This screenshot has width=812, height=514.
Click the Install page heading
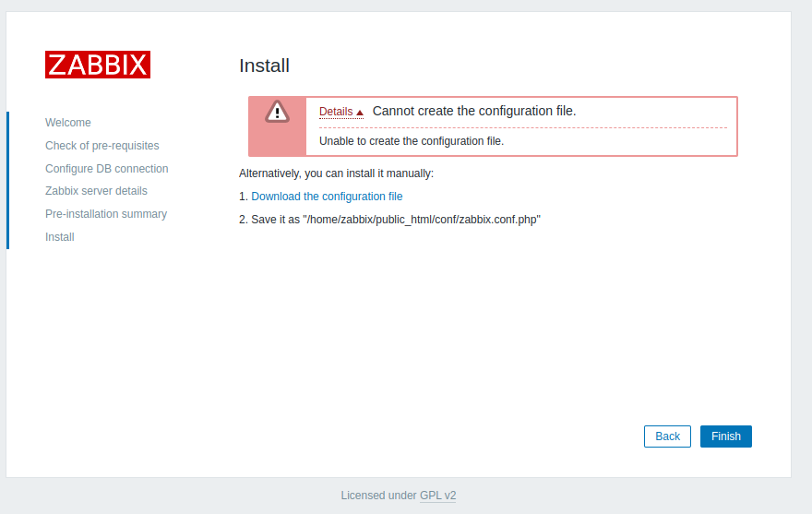click(264, 66)
